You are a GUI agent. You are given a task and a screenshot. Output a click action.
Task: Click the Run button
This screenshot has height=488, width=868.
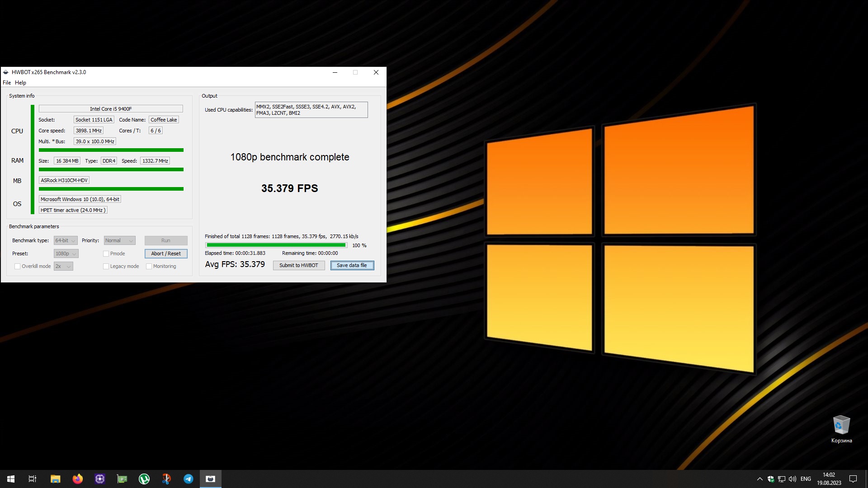click(x=166, y=241)
